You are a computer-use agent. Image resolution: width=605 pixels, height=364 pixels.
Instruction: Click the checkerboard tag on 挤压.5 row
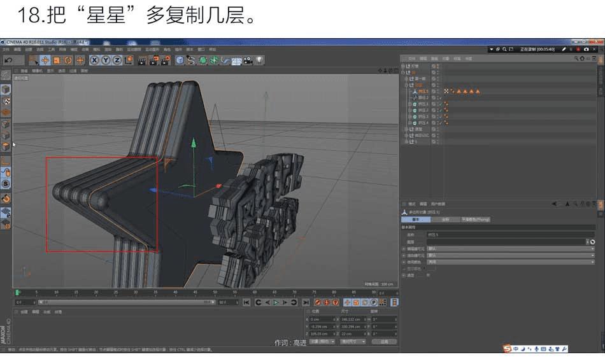pyautogui.click(x=446, y=92)
